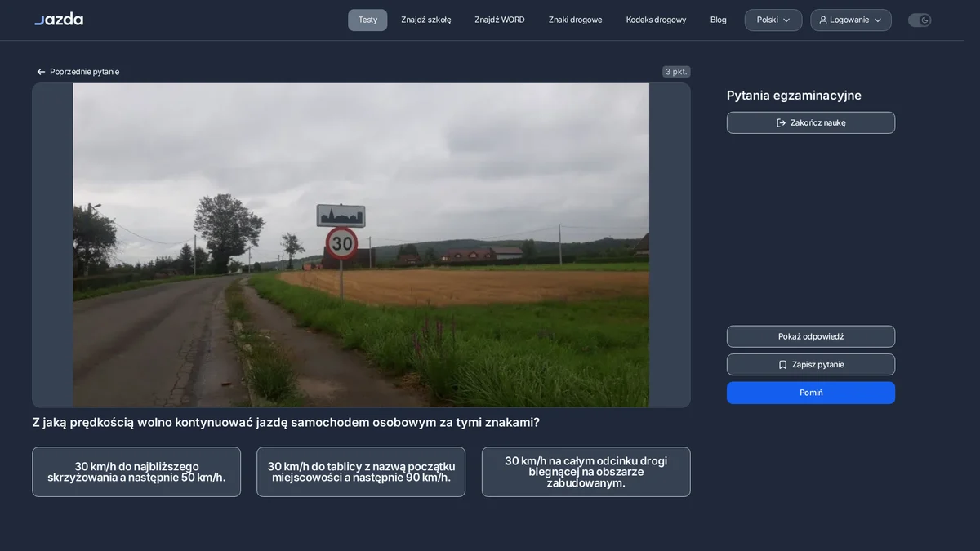The image size is (980, 551).
Task: Click the user icon in Logowanie
Action: [x=823, y=20]
